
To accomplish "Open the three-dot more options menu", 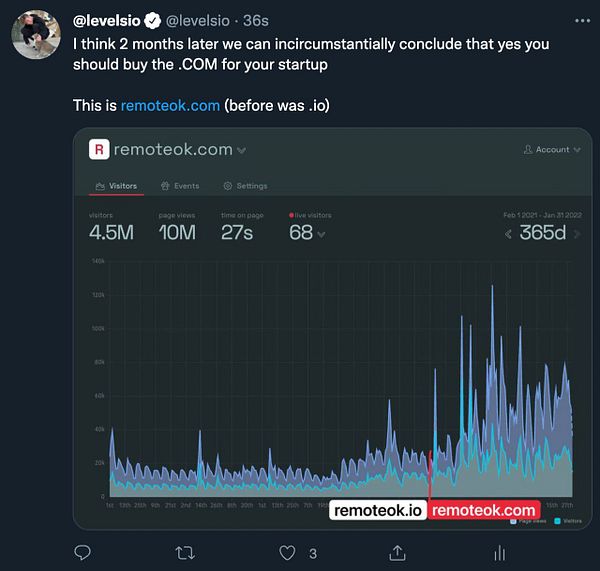I will pos(583,19).
